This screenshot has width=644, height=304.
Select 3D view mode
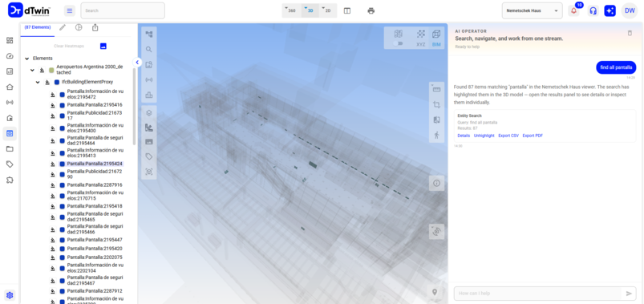pos(310,10)
